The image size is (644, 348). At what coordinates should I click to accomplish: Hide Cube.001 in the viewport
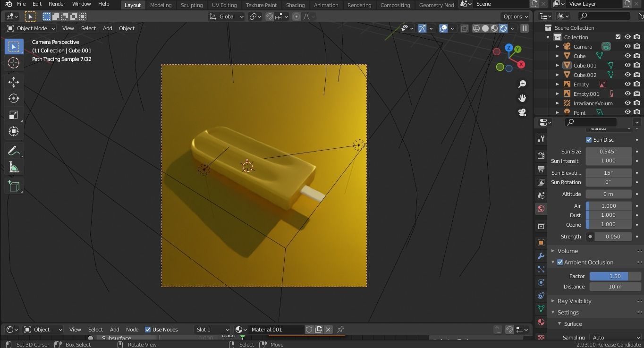627,66
